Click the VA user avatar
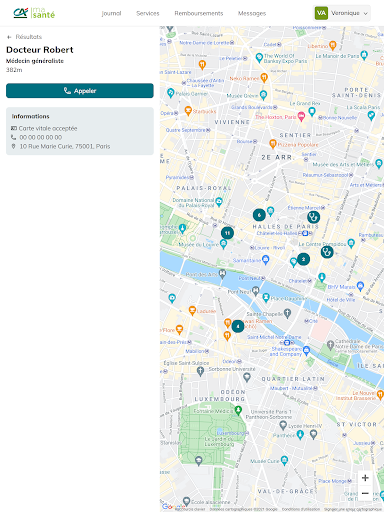Image resolution: width=384 pixels, height=512 pixels. [x=321, y=13]
